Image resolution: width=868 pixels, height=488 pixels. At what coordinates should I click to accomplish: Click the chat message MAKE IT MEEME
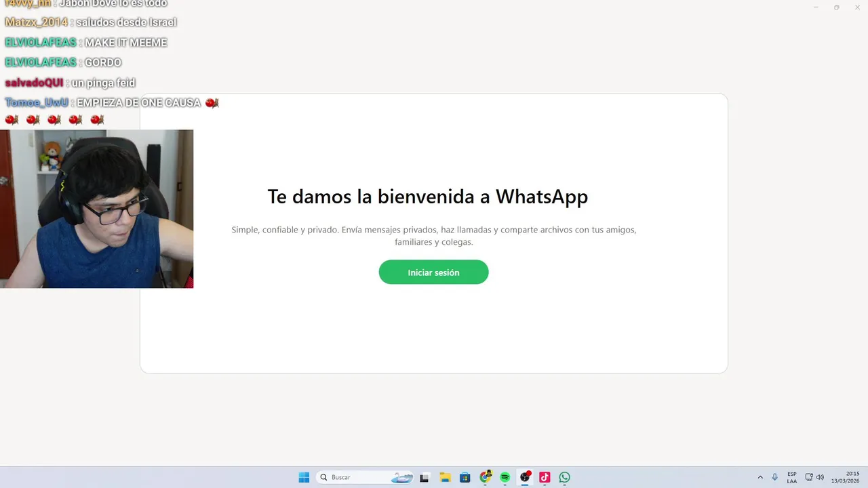125,43
